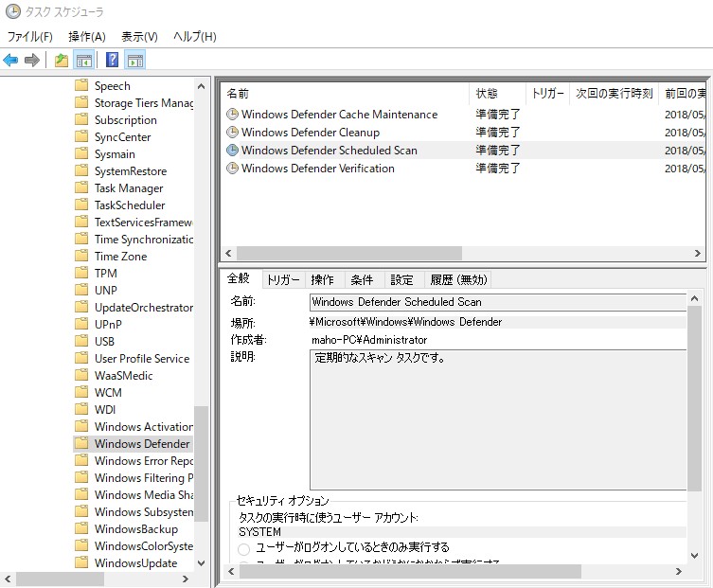Toggle the Action pane toolbar icon
The image size is (713, 588).
[135, 60]
